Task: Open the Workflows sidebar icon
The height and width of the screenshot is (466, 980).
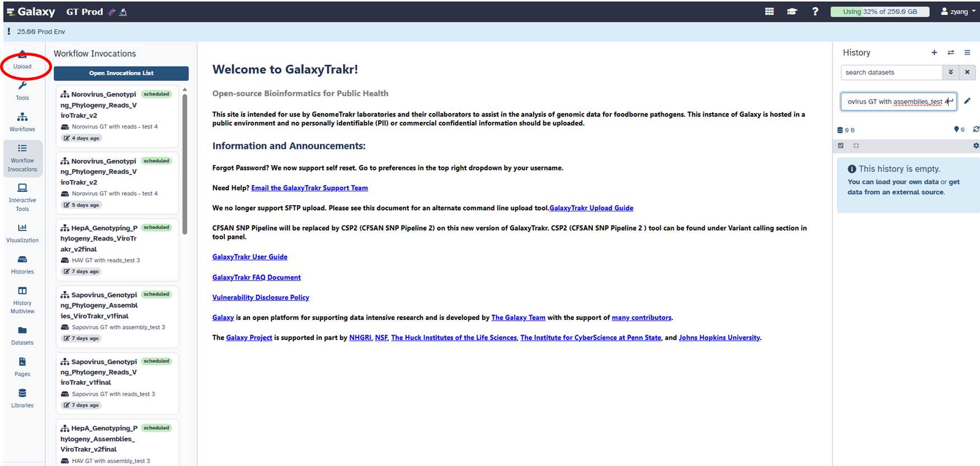Action: click(22, 121)
